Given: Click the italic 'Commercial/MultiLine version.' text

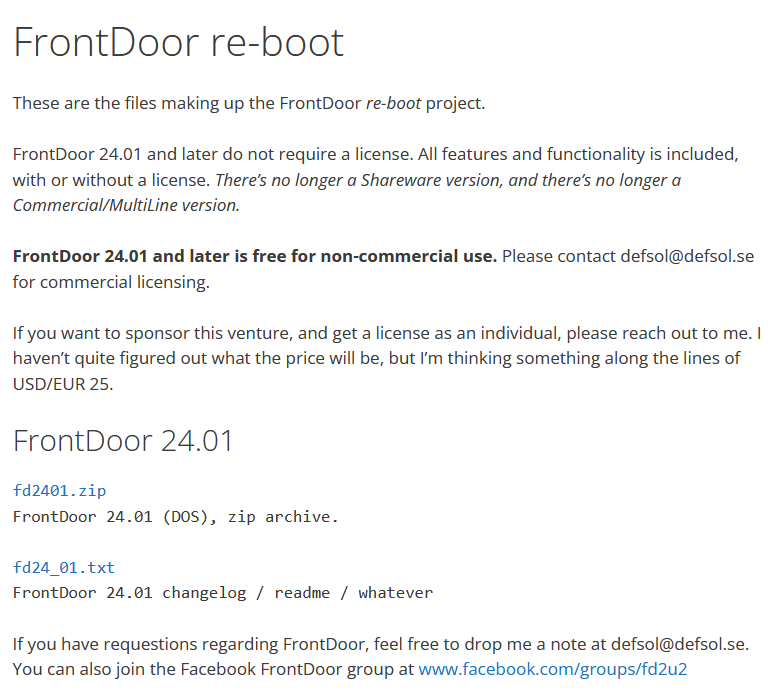Looking at the screenshot, I should (126, 205).
